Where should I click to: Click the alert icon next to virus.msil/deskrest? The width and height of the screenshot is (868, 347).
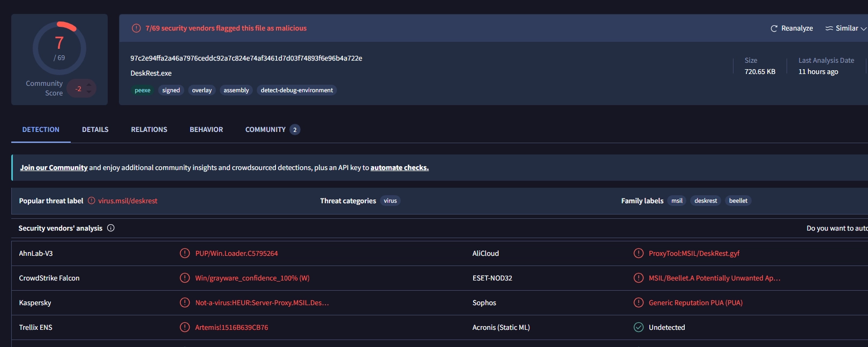click(92, 201)
